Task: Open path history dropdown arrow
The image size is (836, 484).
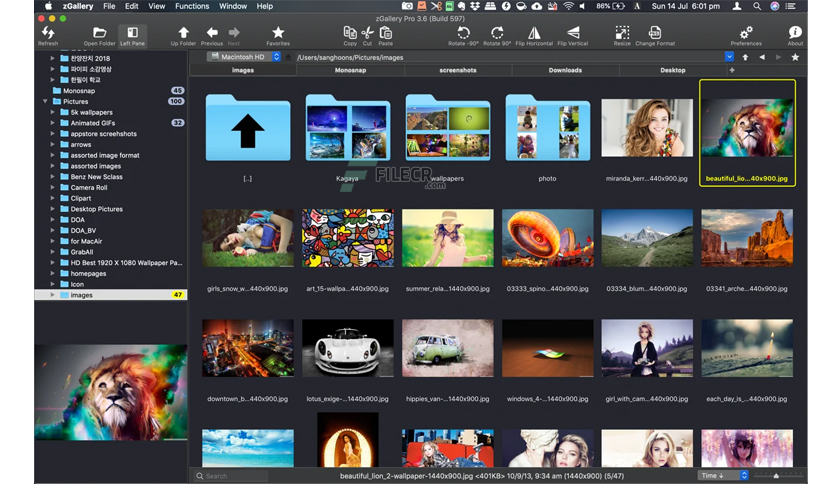Action: pos(729,57)
